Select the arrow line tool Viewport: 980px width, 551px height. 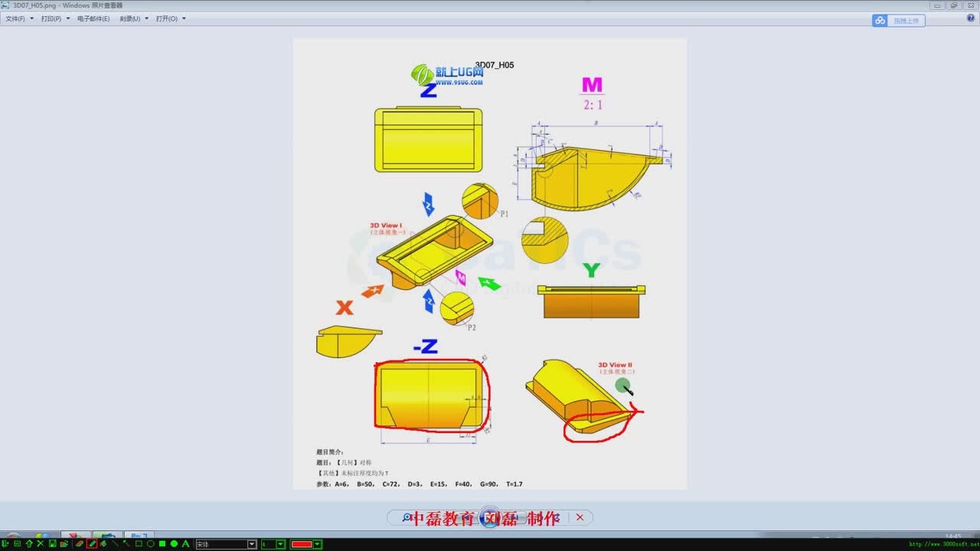coord(126,544)
